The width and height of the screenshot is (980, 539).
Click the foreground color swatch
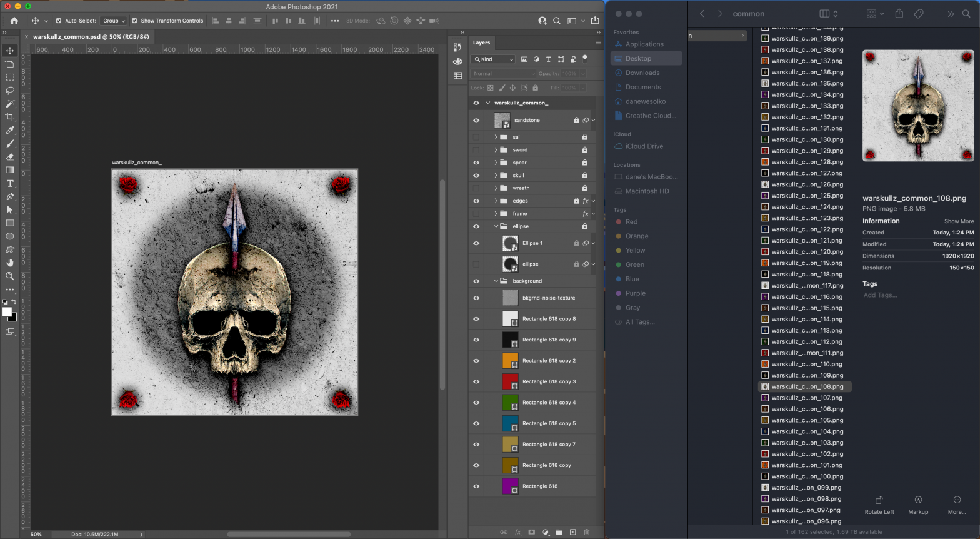tap(7, 312)
